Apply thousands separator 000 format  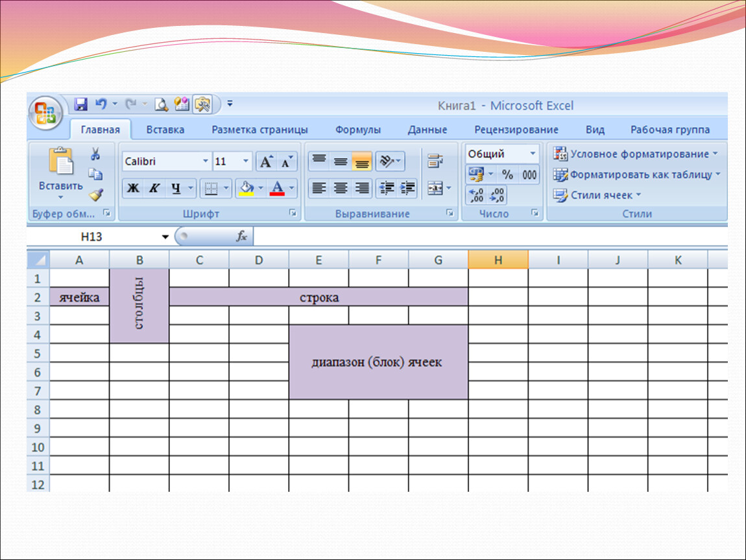coord(529,174)
